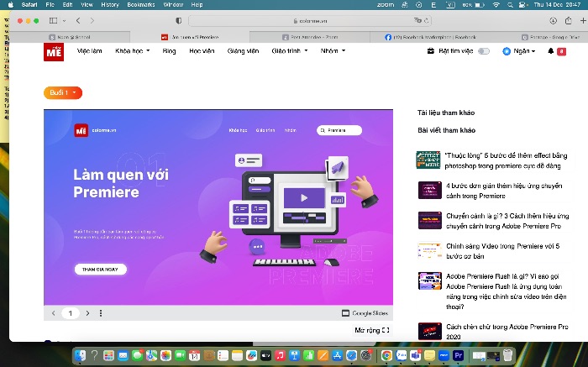This screenshot has width=588, height=367.
Task: Open the Window menu in the menu bar
Action: [x=173, y=5]
